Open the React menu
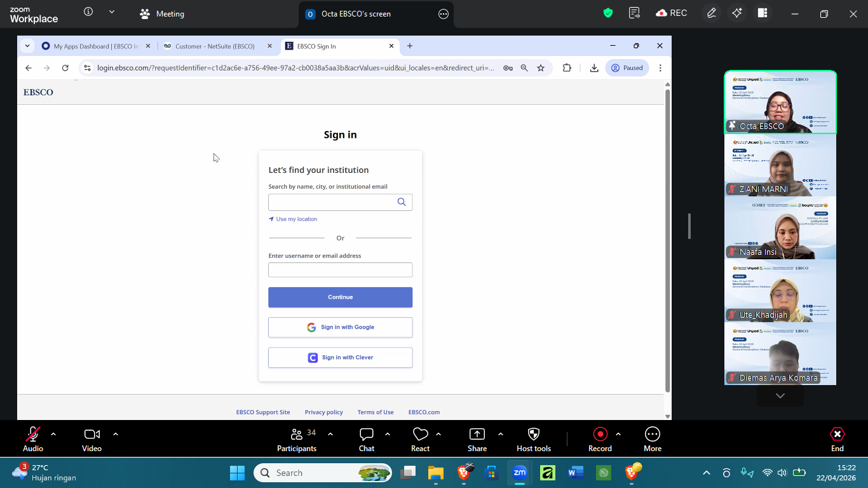The width and height of the screenshot is (868, 488). (420, 439)
